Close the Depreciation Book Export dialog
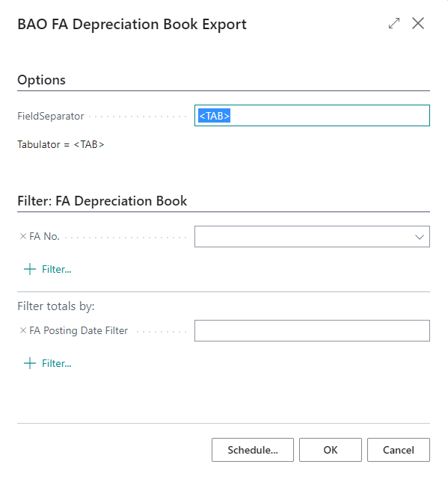The height and width of the screenshot is (479, 448). (418, 23)
